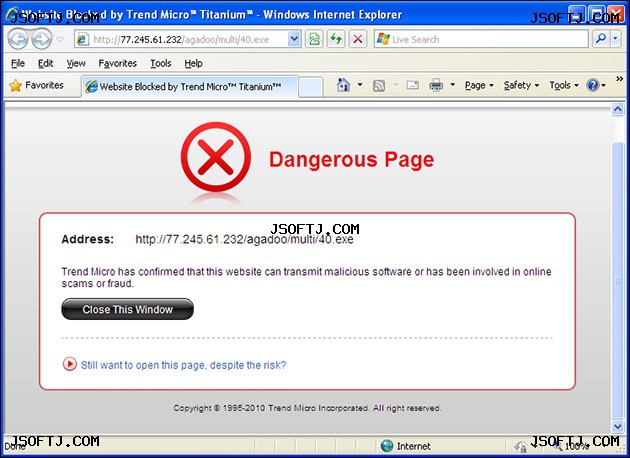Open the Safety command bar menu
The width and height of the screenshot is (630, 458).
coord(521,85)
